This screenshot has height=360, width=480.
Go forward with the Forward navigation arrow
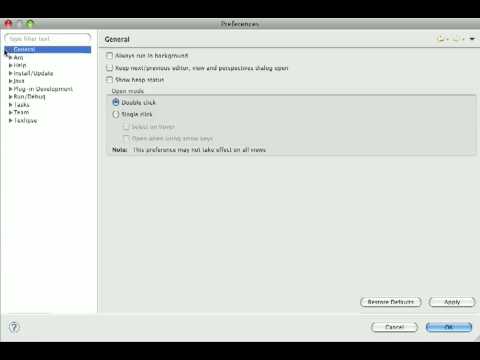[x=456, y=39]
